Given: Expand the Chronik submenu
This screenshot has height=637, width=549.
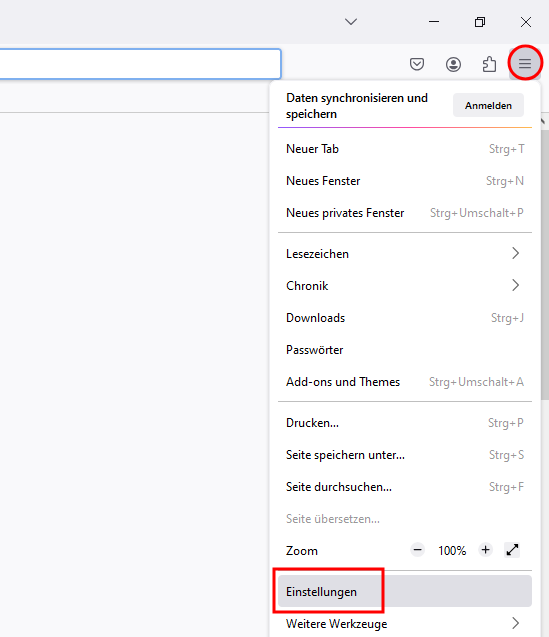Looking at the screenshot, I should (405, 286).
